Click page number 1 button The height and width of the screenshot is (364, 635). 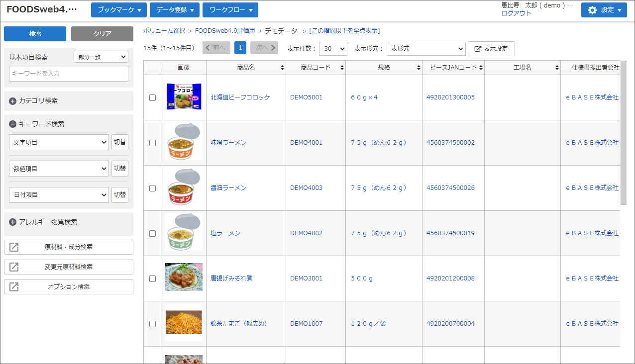pyautogui.click(x=240, y=48)
